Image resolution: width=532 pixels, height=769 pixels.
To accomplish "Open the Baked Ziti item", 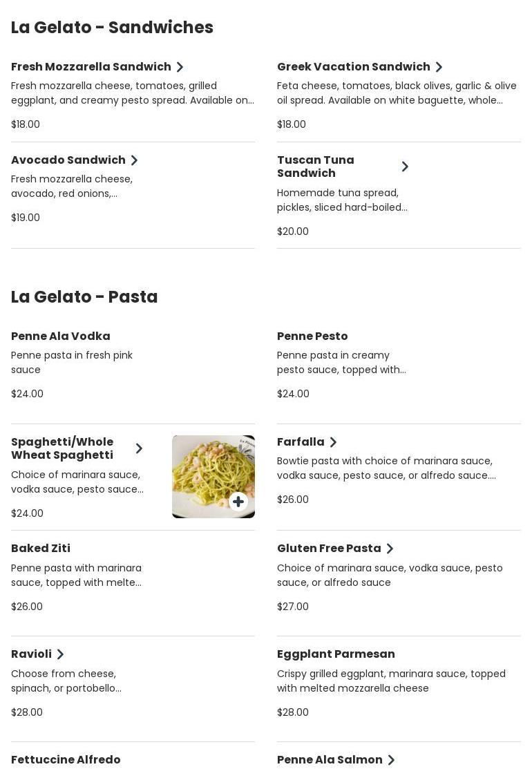I will (41, 549).
